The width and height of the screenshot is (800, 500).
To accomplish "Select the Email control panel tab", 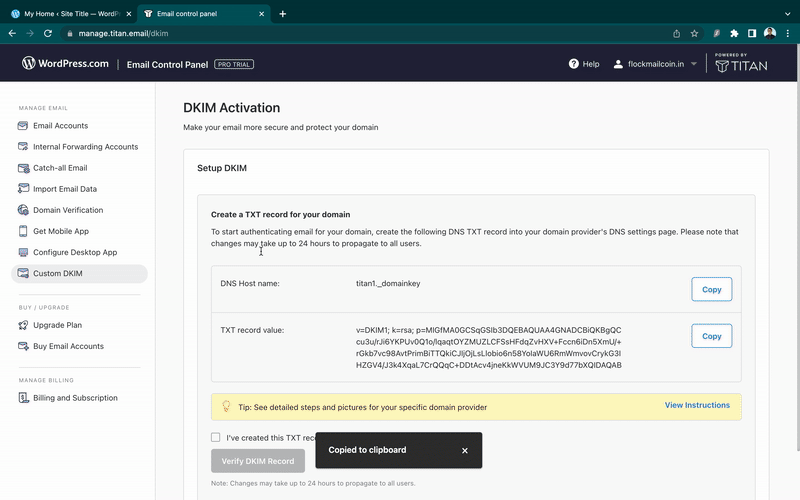I will [x=204, y=14].
